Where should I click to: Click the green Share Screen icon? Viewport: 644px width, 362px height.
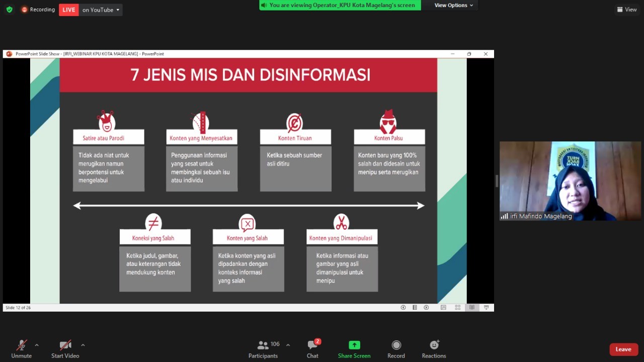tap(354, 345)
